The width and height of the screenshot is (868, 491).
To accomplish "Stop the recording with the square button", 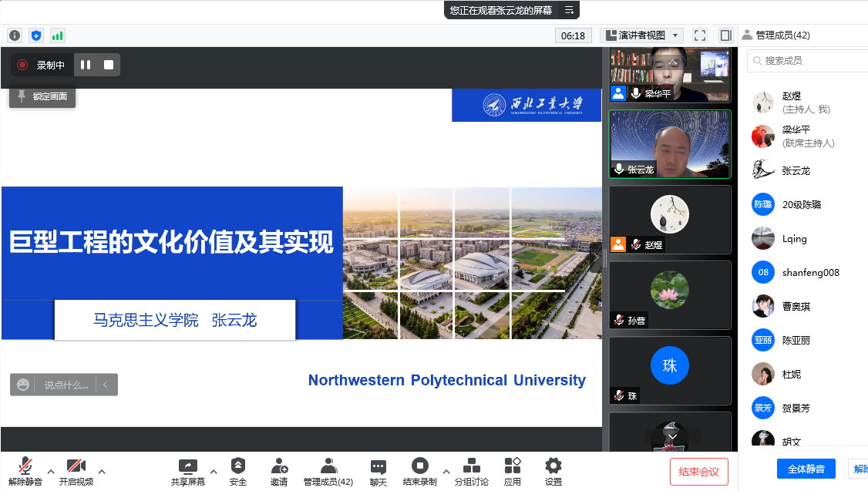I will [x=109, y=66].
